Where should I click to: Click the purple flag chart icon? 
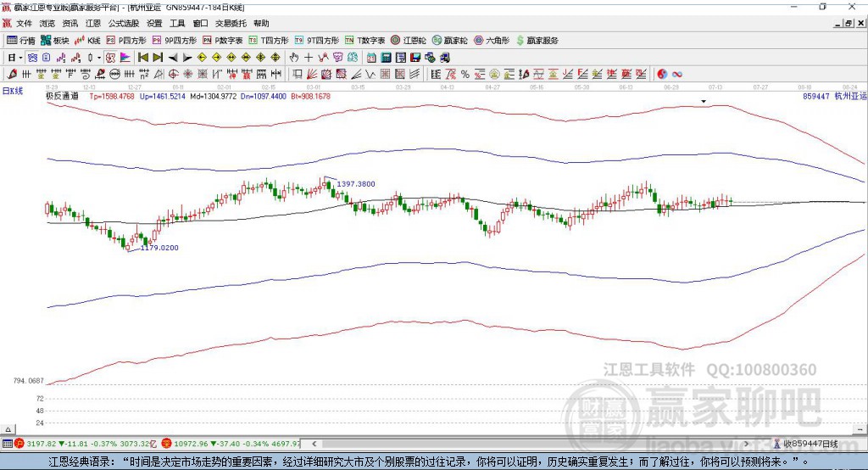125,58
